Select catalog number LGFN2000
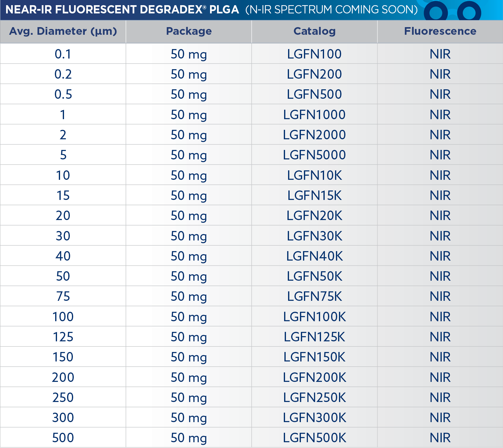This screenshot has width=503, height=448. click(314, 135)
